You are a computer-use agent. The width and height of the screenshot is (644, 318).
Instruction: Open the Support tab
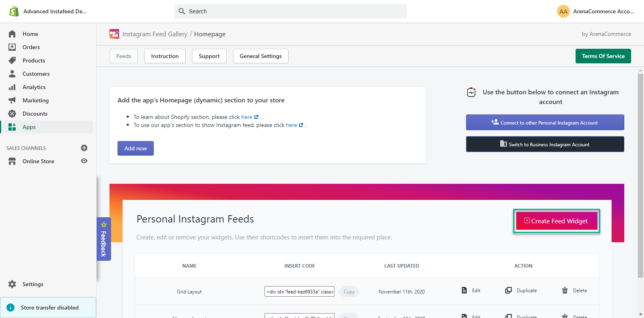click(209, 56)
